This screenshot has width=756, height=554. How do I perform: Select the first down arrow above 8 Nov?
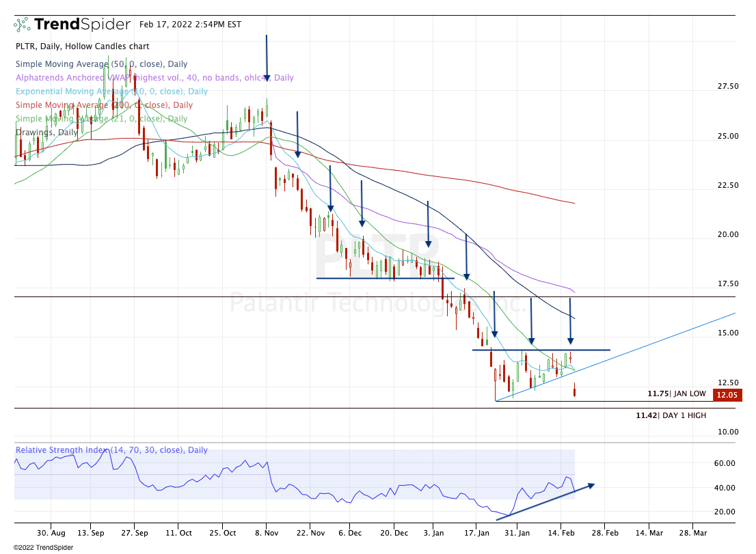coord(267,58)
